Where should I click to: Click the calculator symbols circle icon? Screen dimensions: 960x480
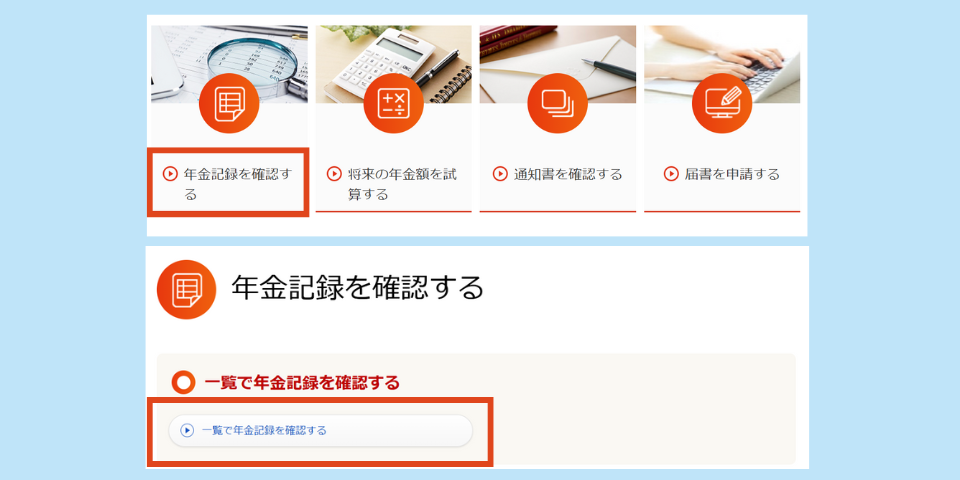pos(393,103)
